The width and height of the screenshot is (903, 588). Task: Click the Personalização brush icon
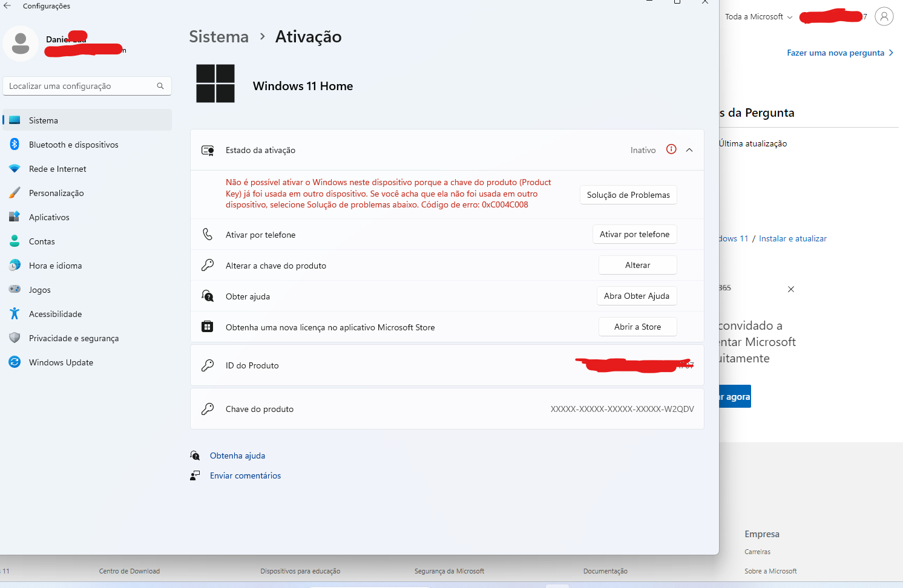pyautogui.click(x=15, y=193)
